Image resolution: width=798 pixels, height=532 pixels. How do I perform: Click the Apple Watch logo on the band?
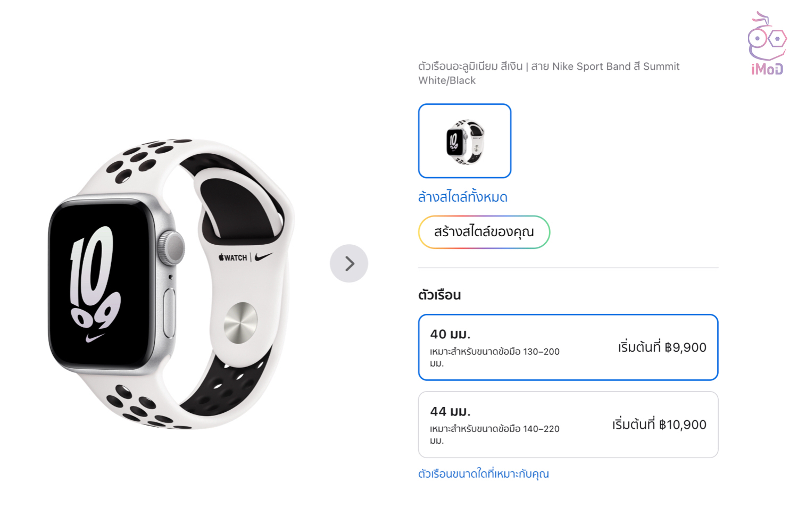pyautogui.click(x=233, y=257)
